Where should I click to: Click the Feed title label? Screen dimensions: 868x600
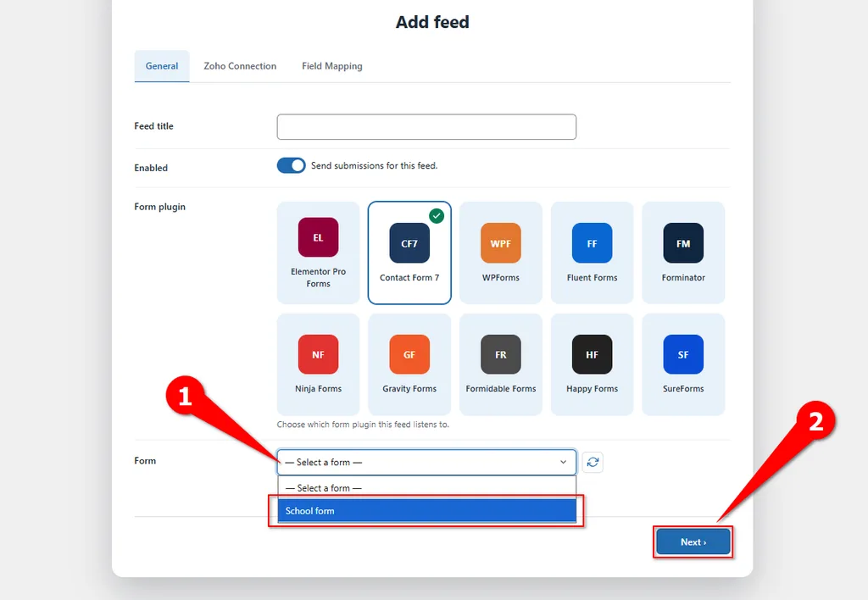click(154, 126)
